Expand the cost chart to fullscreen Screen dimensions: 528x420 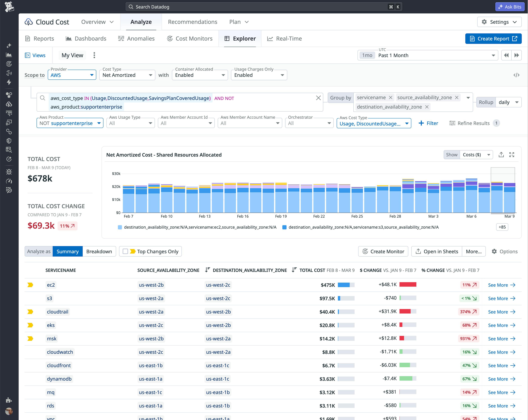(512, 154)
